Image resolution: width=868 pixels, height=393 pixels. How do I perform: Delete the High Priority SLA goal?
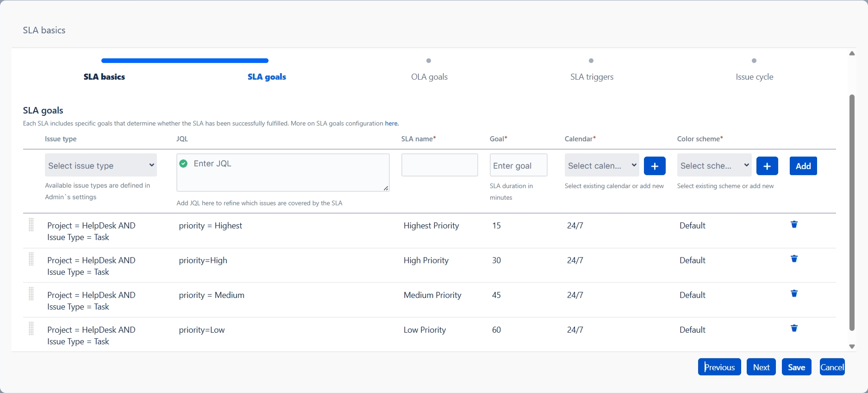point(794,259)
